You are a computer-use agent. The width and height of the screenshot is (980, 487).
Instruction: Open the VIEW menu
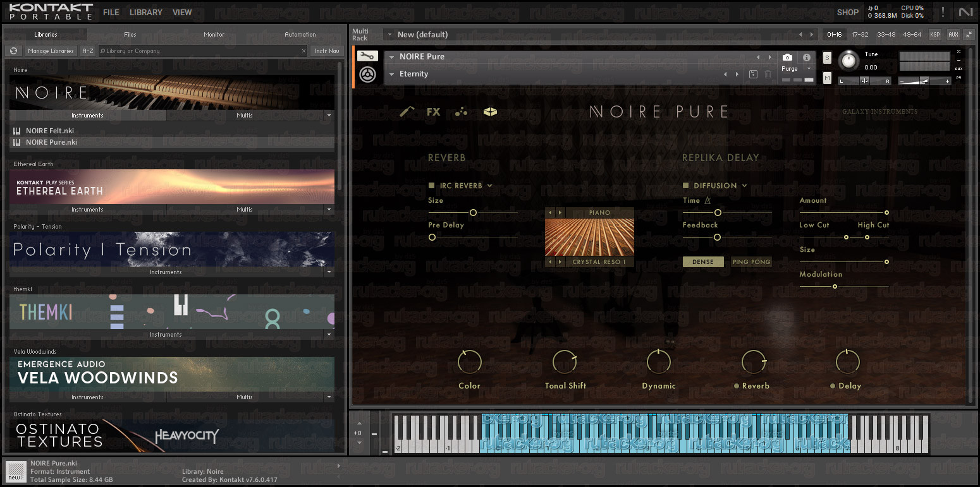click(x=182, y=12)
